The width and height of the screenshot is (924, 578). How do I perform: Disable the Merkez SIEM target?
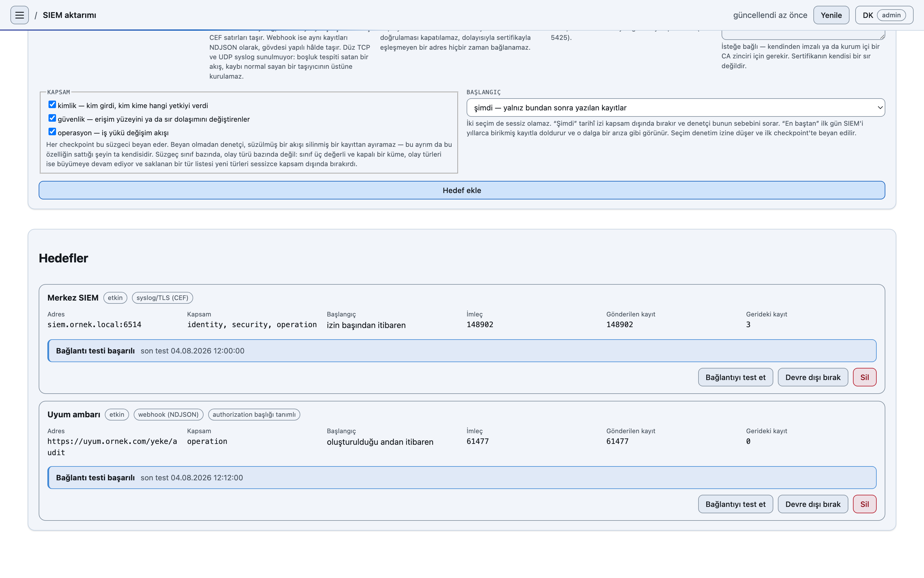(x=813, y=377)
